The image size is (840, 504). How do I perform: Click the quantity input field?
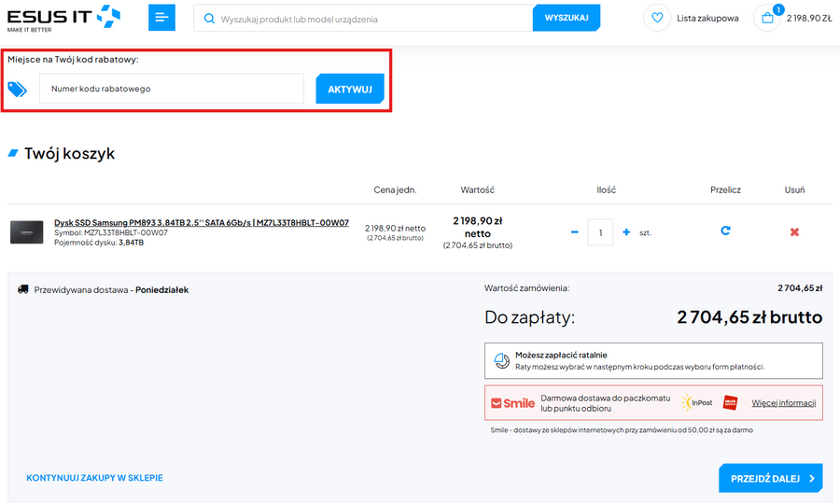click(600, 231)
